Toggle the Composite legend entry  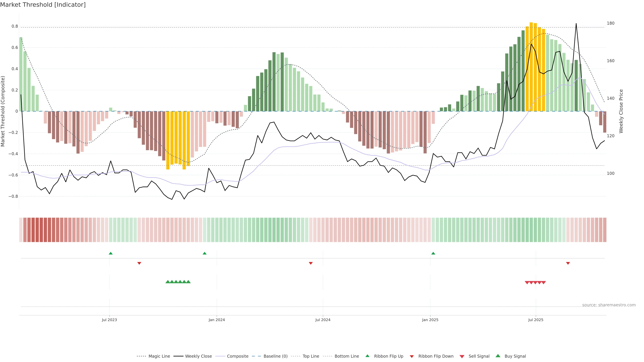pyautogui.click(x=237, y=356)
